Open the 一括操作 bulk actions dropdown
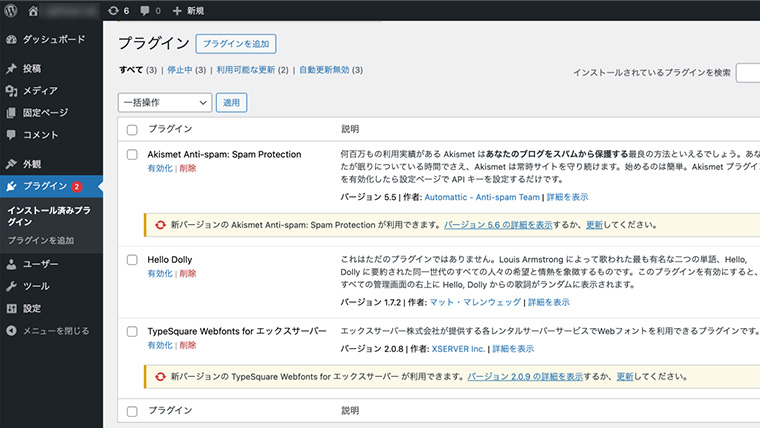Viewport: 760px width, 428px height. [x=165, y=102]
